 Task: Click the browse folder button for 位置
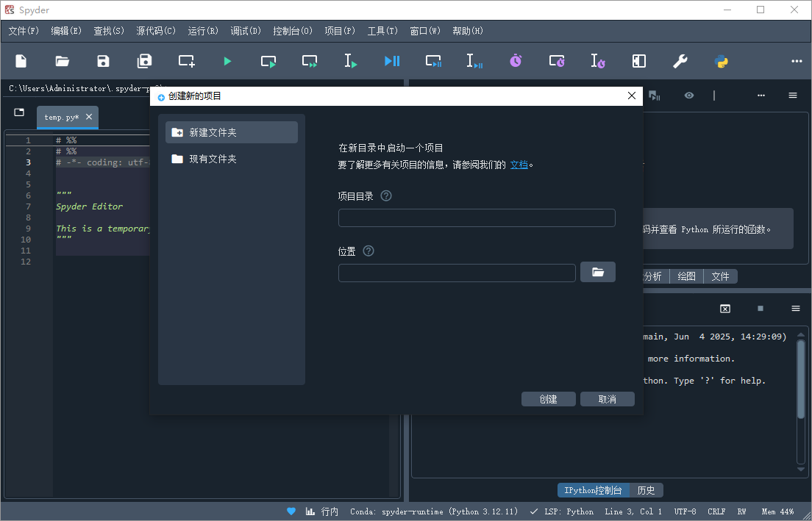[x=598, y=272]
